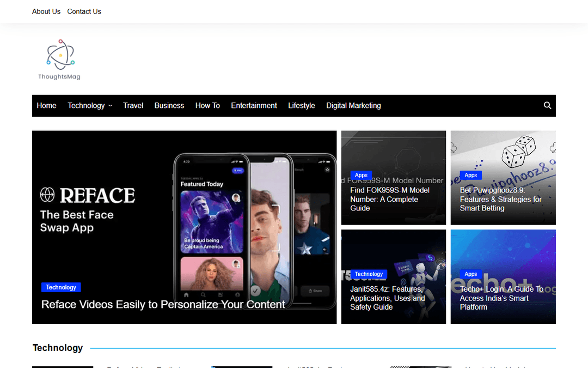Open Digital Marketing category
588x368 pixels.
pos(353,106)
